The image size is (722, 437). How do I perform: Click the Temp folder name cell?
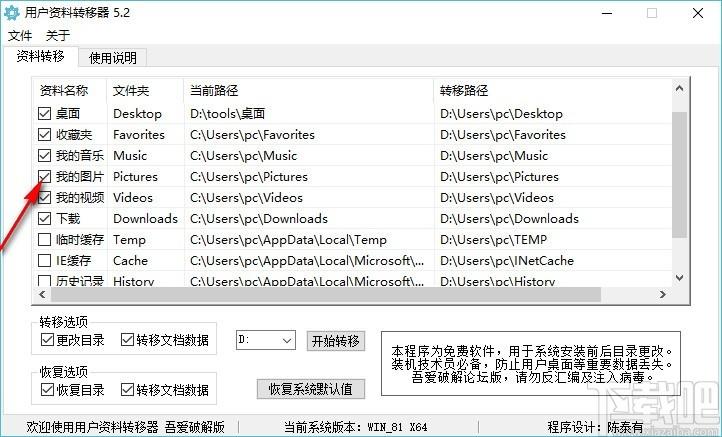tap(129, 240)
